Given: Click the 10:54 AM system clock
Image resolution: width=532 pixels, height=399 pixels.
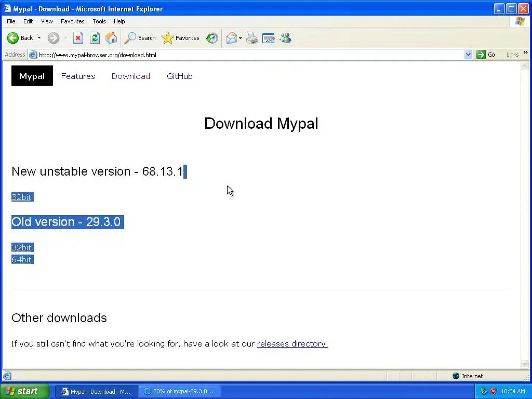Looking at the screenshot, I should click(513, 391).
